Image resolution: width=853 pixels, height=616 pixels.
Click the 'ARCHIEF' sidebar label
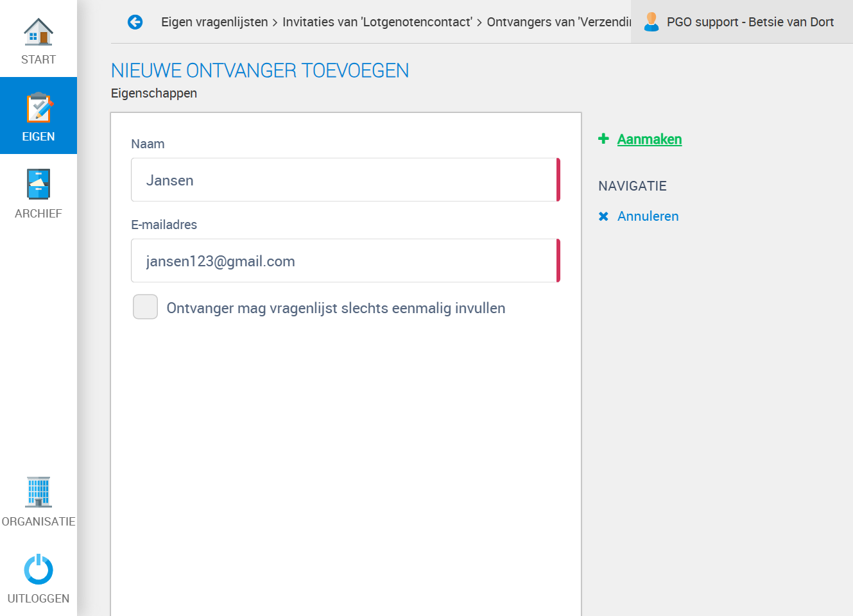[x=39, y=214]
